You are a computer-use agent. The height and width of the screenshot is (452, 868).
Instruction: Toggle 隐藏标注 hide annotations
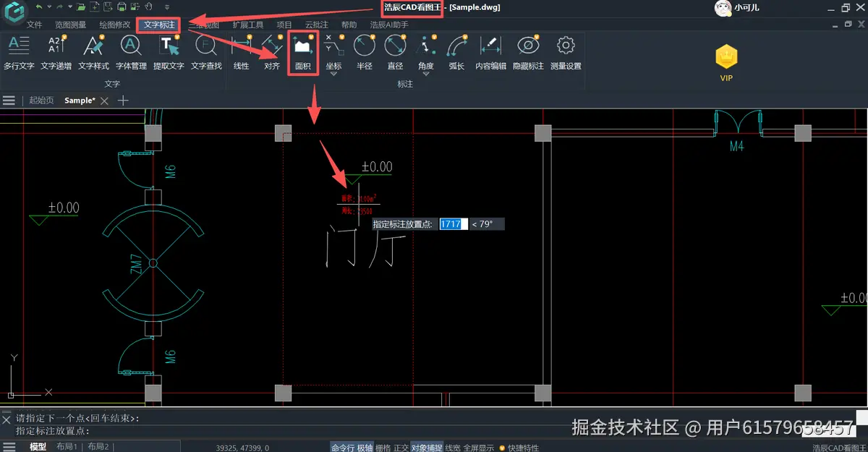coord(528,52)
